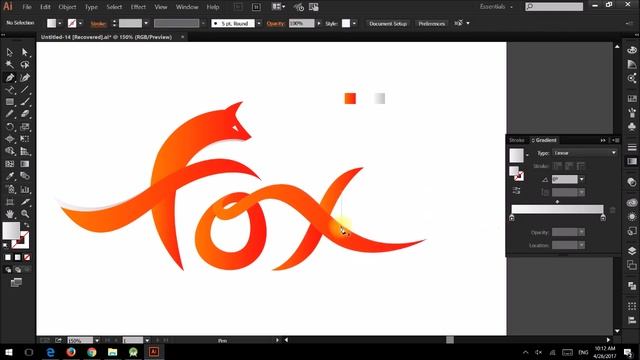Select the Blend tool
The width and height of the screenshot is (640, 360).
click(x=25, y=176)
